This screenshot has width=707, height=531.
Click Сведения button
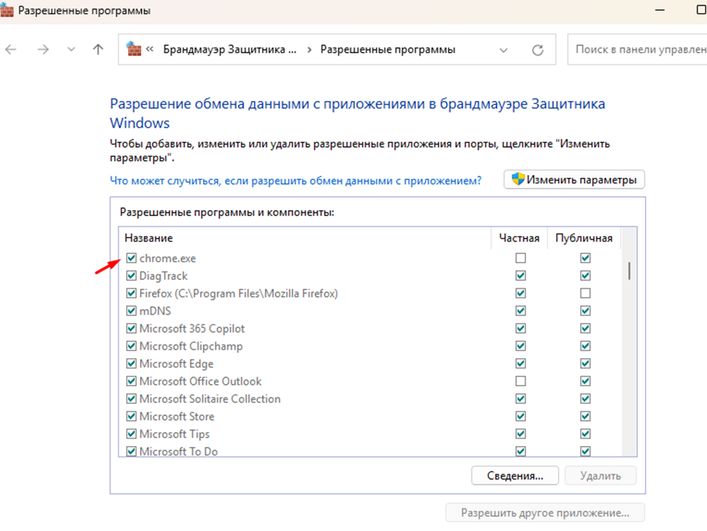(515, 476)
